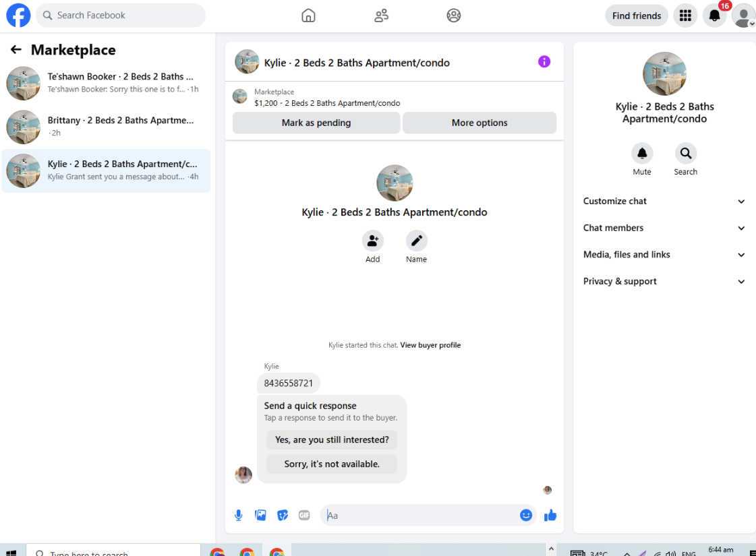Go to the Home feed icon
Image resolution: width=756 pixels, height=556 pixels.
coord(308,16)
